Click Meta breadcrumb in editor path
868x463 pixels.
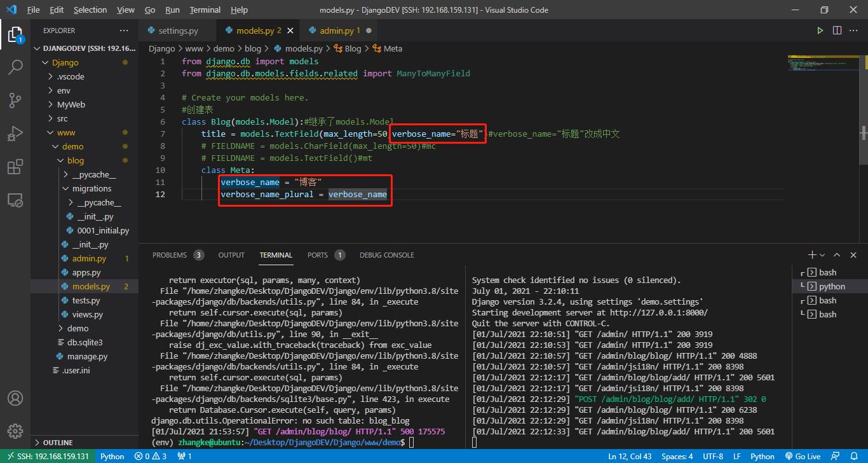[388, 48]
